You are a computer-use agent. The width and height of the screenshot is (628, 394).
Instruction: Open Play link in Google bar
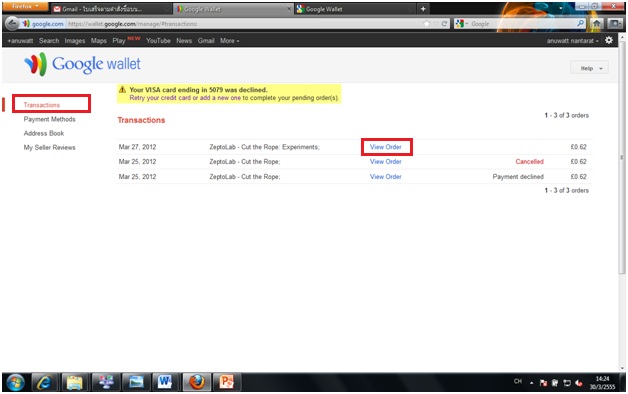119,40
